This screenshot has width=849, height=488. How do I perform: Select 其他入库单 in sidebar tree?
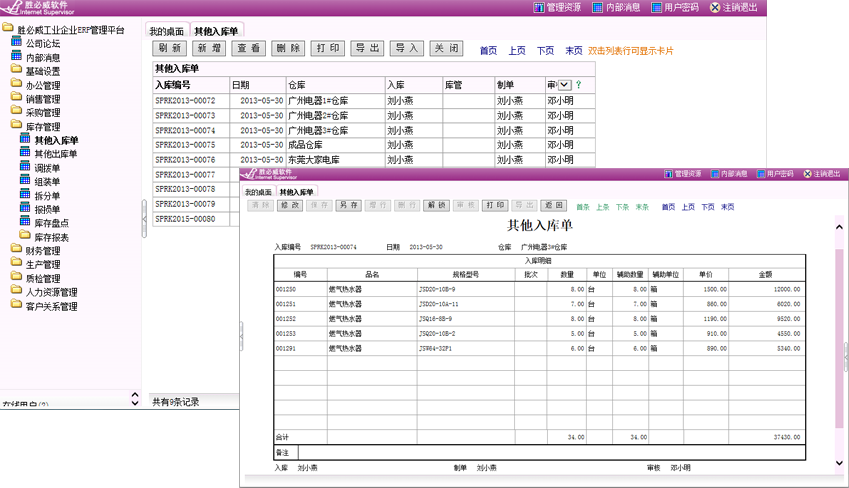pyautogui.click(x=56, y=140)
